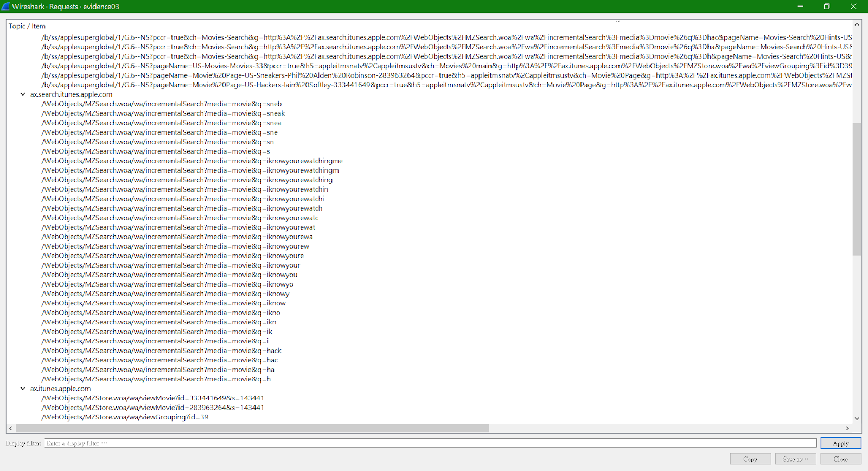Select the request with q=hac

coord(160,360)
